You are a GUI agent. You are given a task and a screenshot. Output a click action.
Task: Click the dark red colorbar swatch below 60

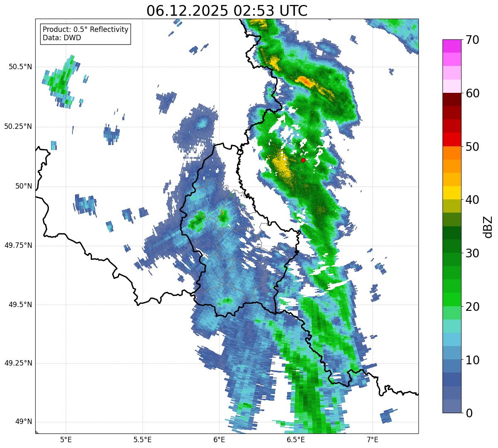pyautogui.click(x=451, y=99)
